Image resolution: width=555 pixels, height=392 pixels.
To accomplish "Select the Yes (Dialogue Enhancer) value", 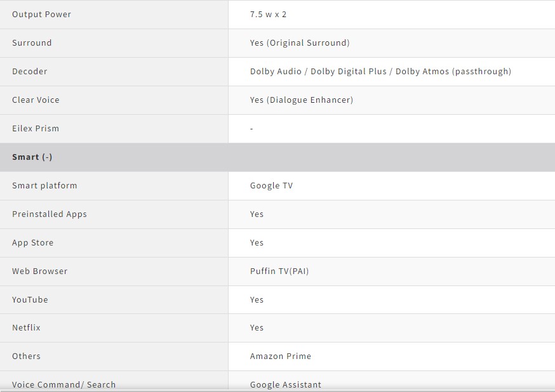I will click(x=302, y=100).
